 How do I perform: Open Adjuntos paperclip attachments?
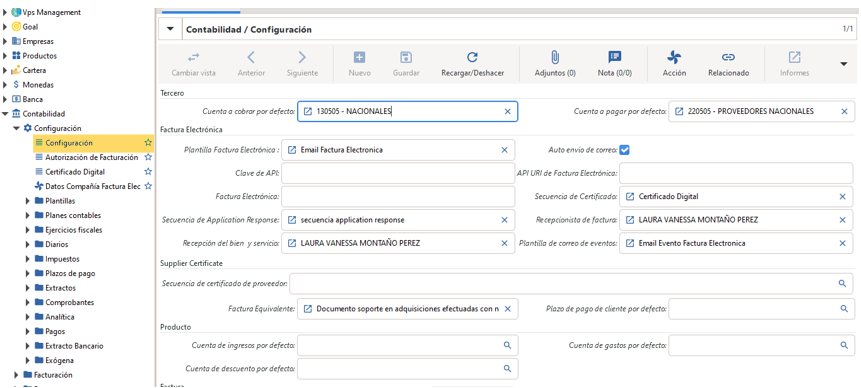(555, 57)
